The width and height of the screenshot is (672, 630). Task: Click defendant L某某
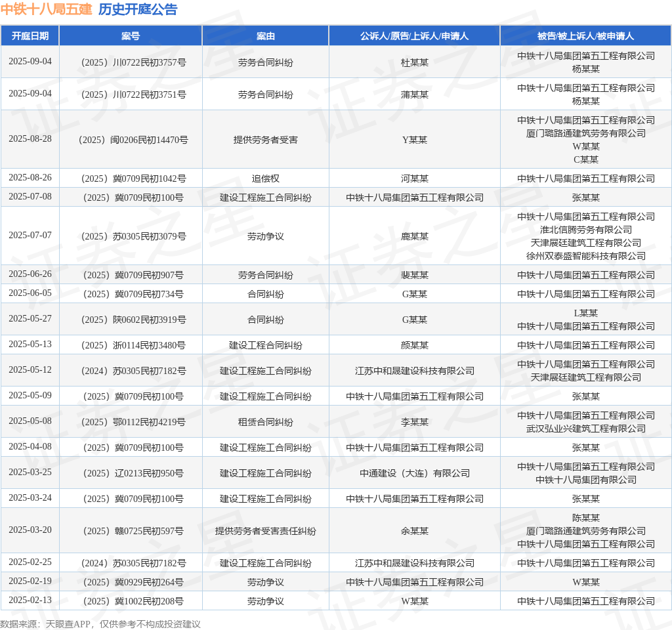coord(586,313)
